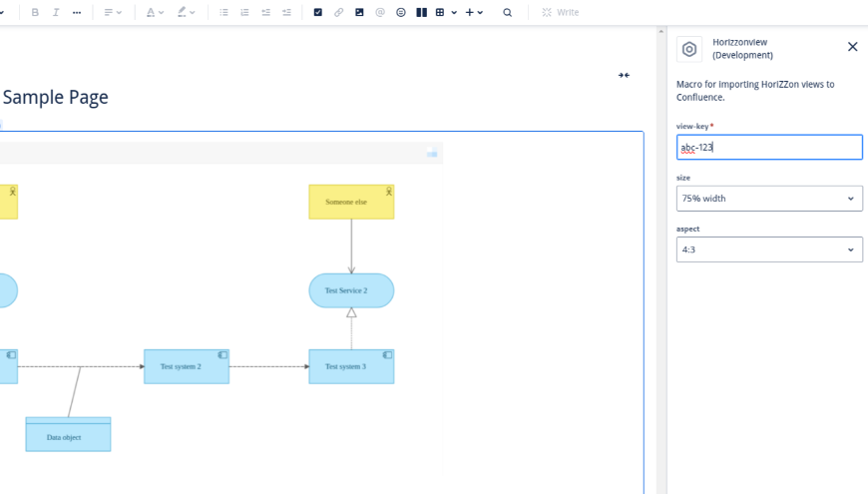Click the insert link icon

(x=338, y=13)
